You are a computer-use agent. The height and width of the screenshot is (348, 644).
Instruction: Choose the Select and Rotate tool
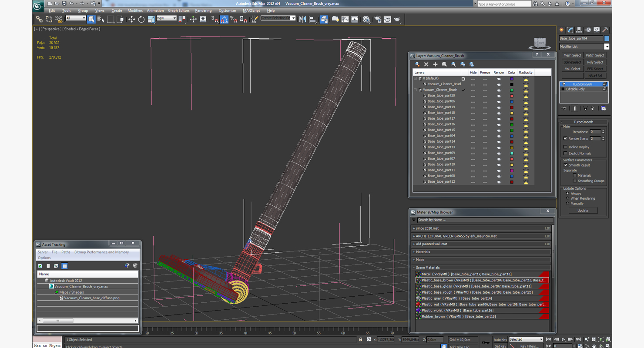click(x=141, y=19)
